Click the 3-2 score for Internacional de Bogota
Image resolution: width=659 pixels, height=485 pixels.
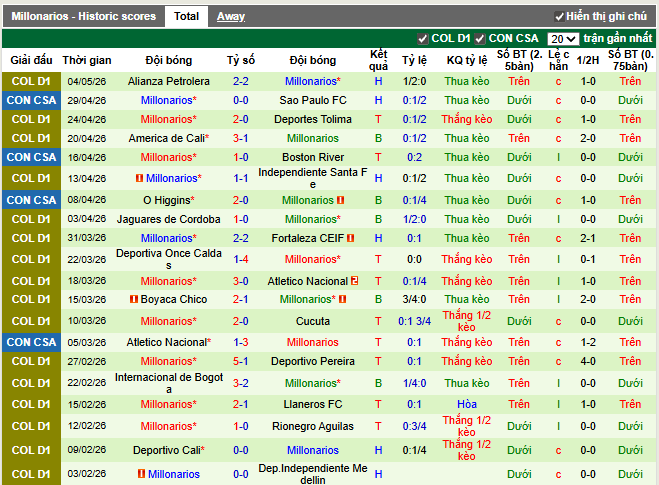tap(241, 383)
